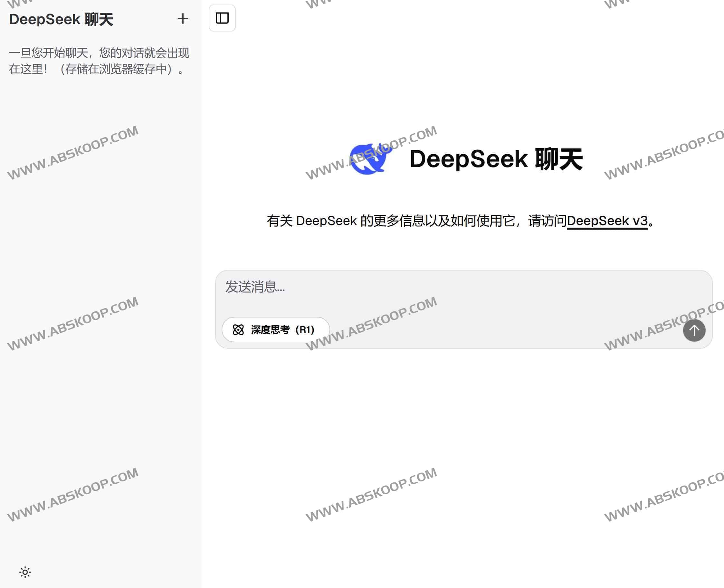Click the (R1) label in deep-think button
This screenshot has width=724, height=588.
[x=305, y=329]
